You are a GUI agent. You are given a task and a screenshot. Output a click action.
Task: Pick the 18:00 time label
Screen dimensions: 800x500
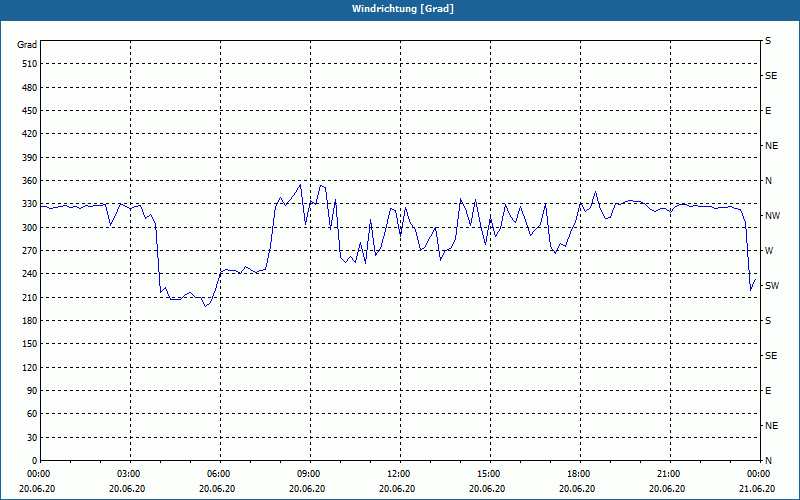pyautogui.click(x=579, y=473)
